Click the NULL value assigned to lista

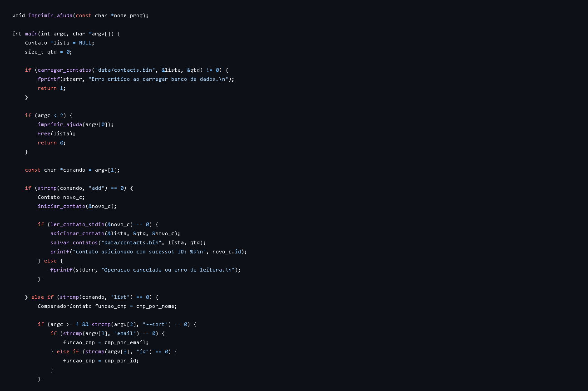point(85,43)
